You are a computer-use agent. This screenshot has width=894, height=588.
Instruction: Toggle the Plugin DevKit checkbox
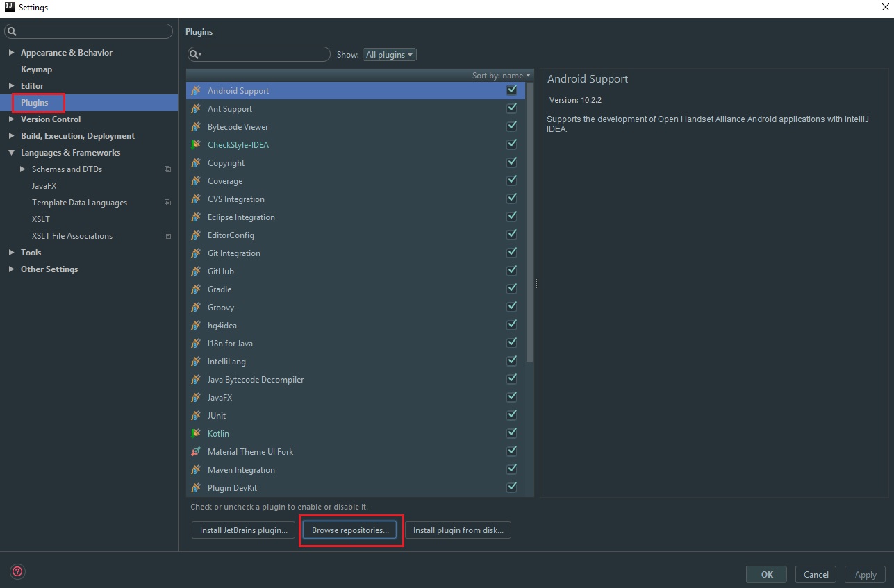[512, 487]
